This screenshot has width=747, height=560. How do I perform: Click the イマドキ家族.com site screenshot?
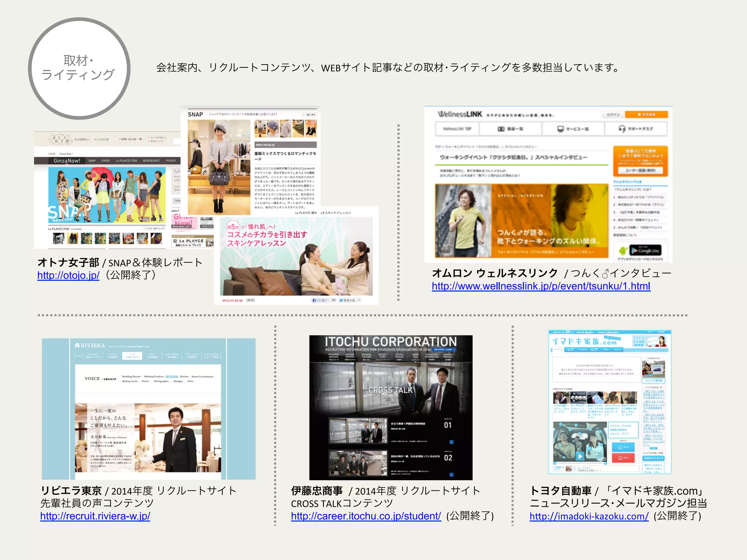pyautogui.click(x=610, y=402)
